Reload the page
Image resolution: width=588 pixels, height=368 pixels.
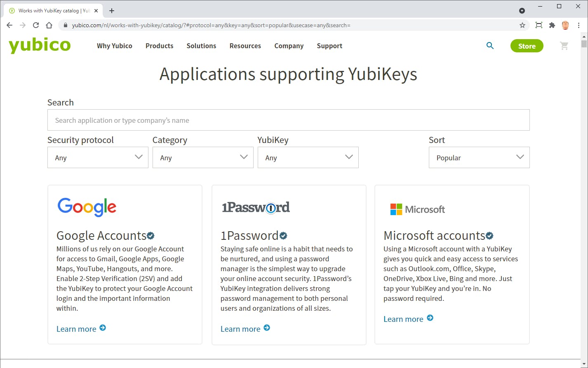click(x=36, y=25)
